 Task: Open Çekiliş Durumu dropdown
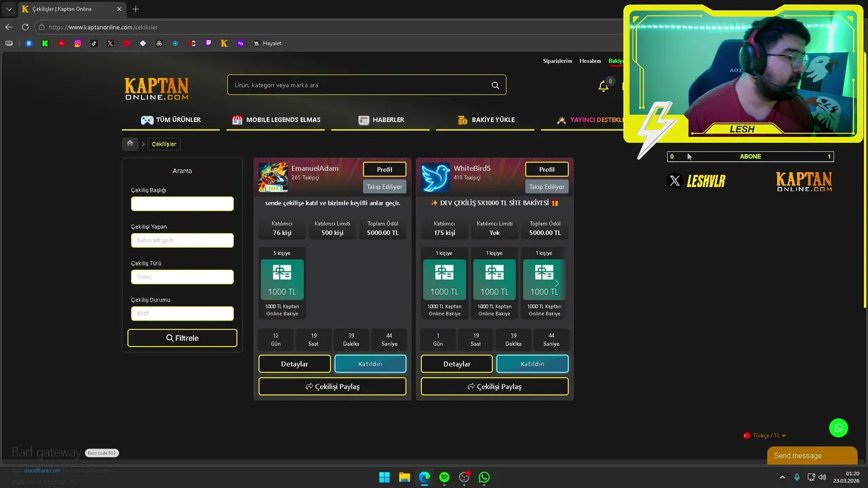(182, 313)
